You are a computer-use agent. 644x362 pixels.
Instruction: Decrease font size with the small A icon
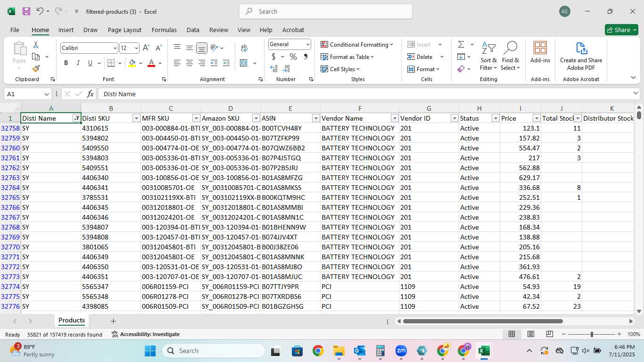point(158,48)
